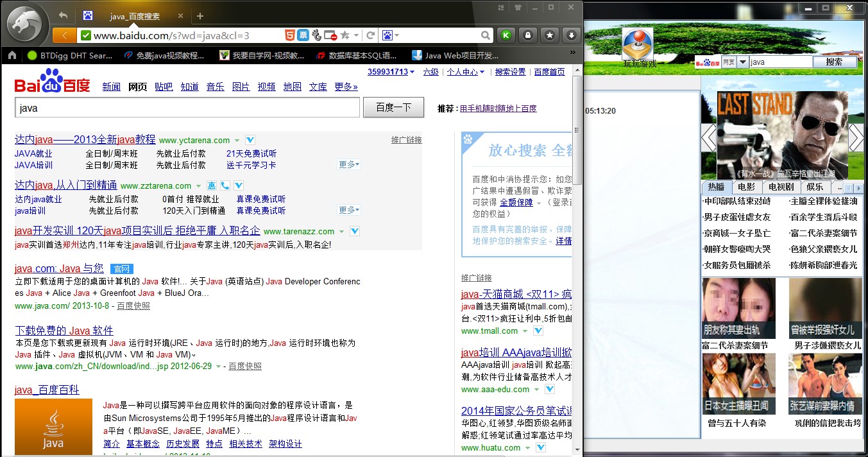Click the home icon on bookmarks bar

(12, 55)
